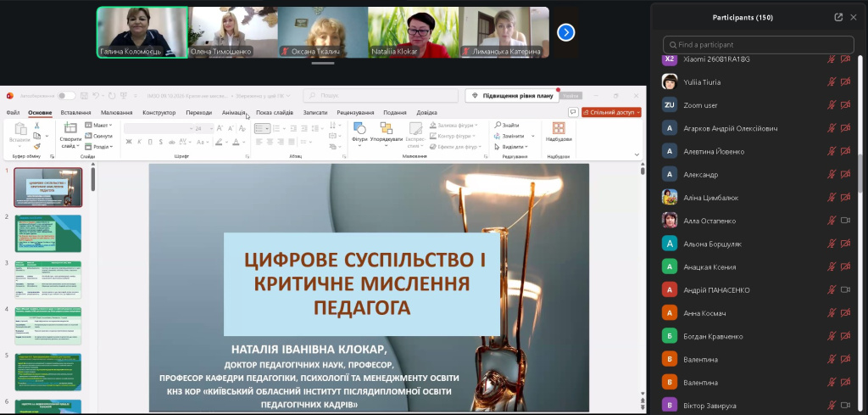Click the Redo icon in quick access toolbar
This screenshot has width=868, height=415.
pyautogui.click(x=113, y=96)
